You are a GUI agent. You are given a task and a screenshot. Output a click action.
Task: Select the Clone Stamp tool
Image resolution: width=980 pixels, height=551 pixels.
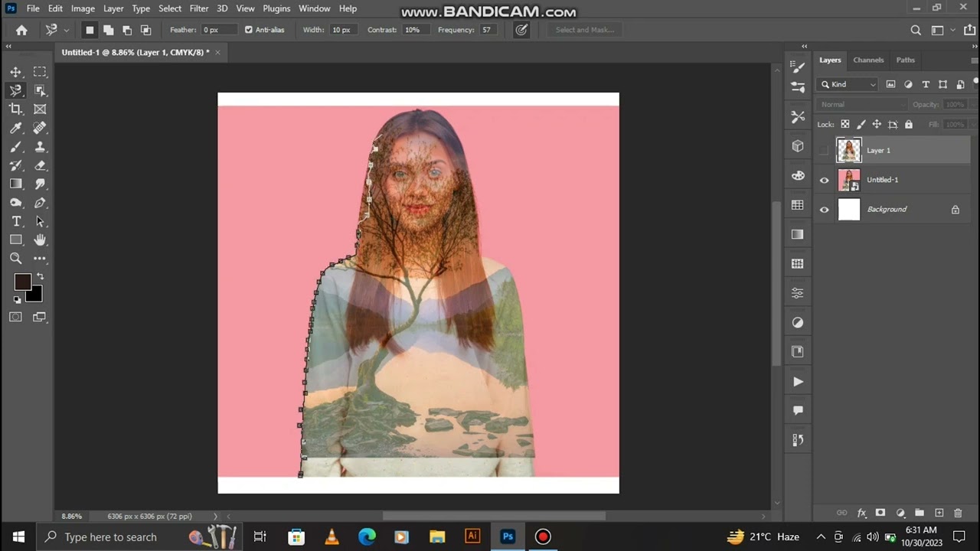[40, 147]
